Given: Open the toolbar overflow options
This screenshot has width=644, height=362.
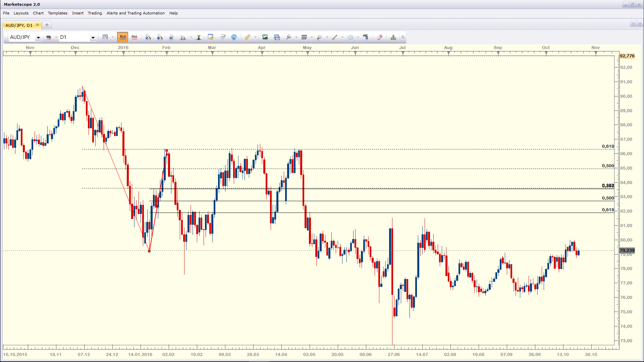Looking at the screenshot, I should coord(403,37).
